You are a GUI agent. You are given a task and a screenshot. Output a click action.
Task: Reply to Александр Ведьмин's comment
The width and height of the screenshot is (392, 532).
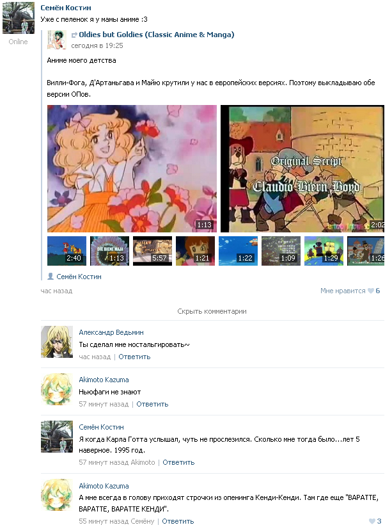coord(134,357)
